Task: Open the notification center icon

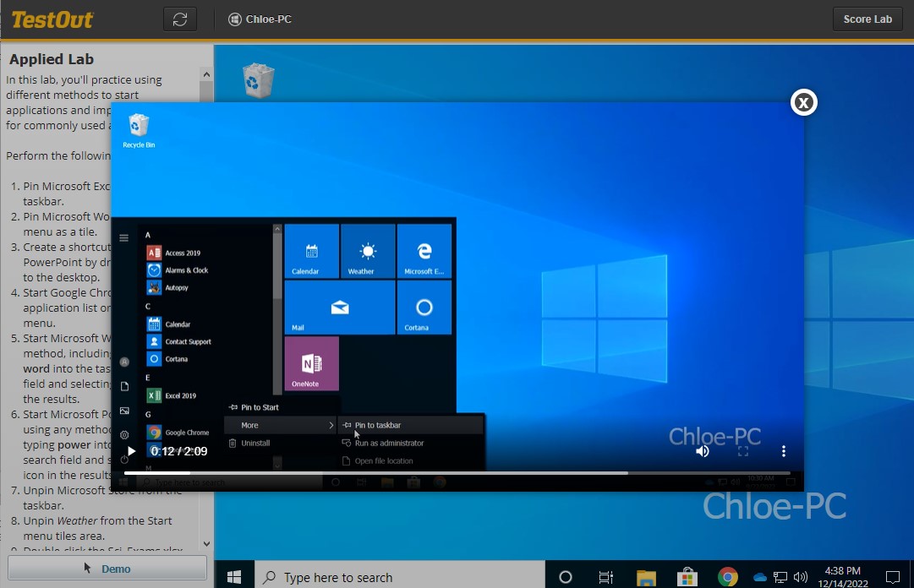Action: [x=891, y=577]
